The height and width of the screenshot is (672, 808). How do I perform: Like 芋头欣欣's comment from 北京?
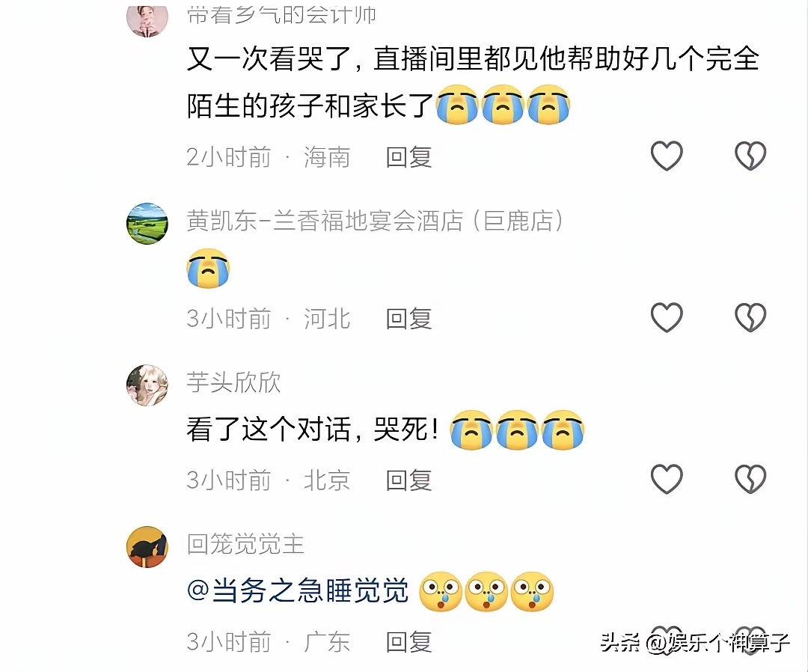667,479
